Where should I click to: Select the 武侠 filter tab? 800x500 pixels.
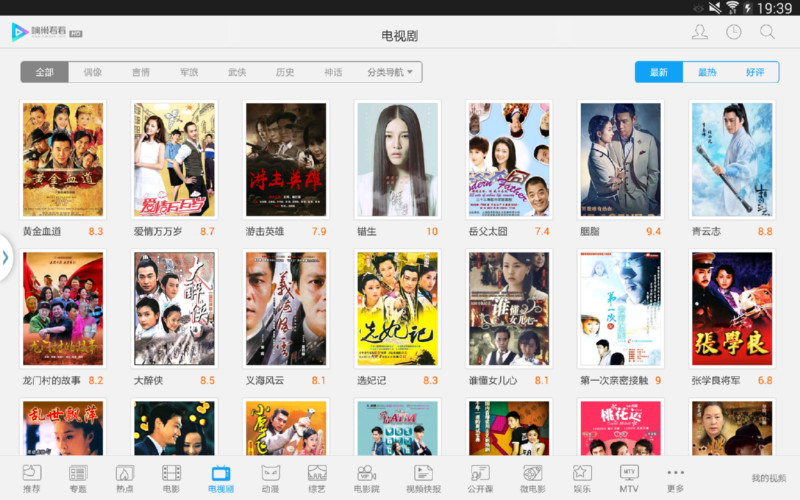point(237,72)
